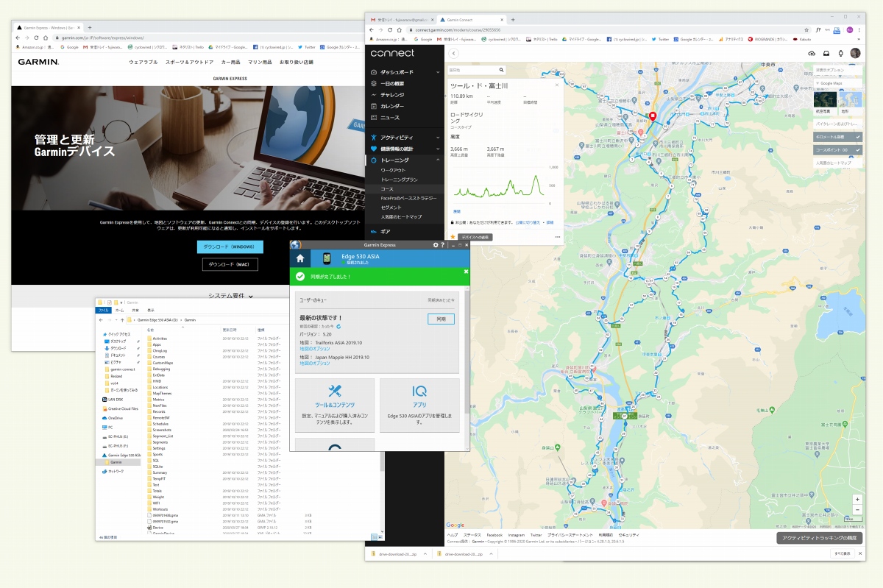Image resolution: width=883 pixels, height=588 pixels.
Task: Open Garmin Express settings gear
Action: click(x=436, y=244)
